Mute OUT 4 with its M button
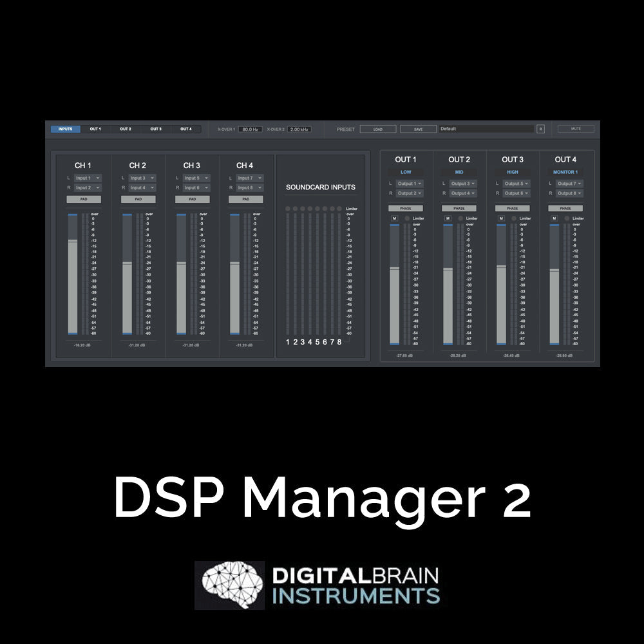This screenshot has width=644, height=644. pyautogui.click(x=554, y=218)
